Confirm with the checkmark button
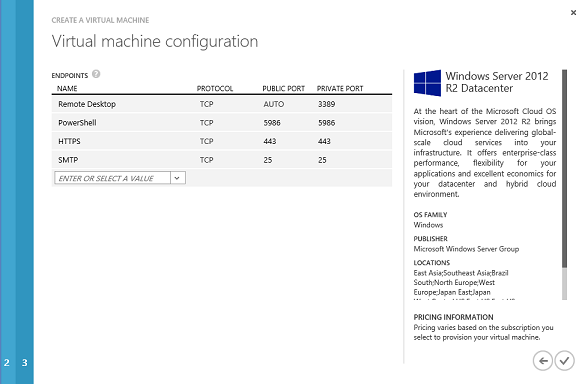 point(564,361)
